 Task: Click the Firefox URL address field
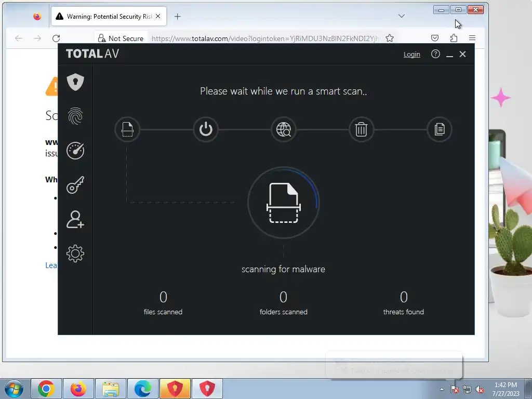click(x=267, y=38)
